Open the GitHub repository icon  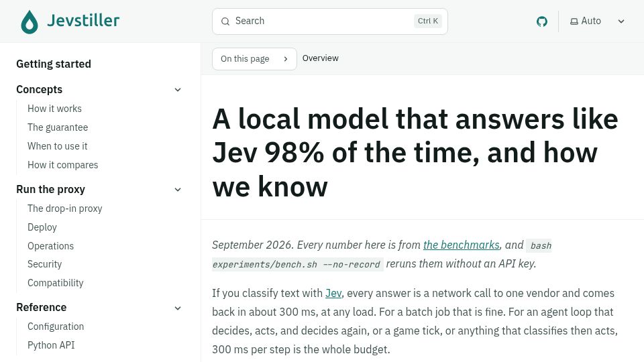[x=542, y=21]
